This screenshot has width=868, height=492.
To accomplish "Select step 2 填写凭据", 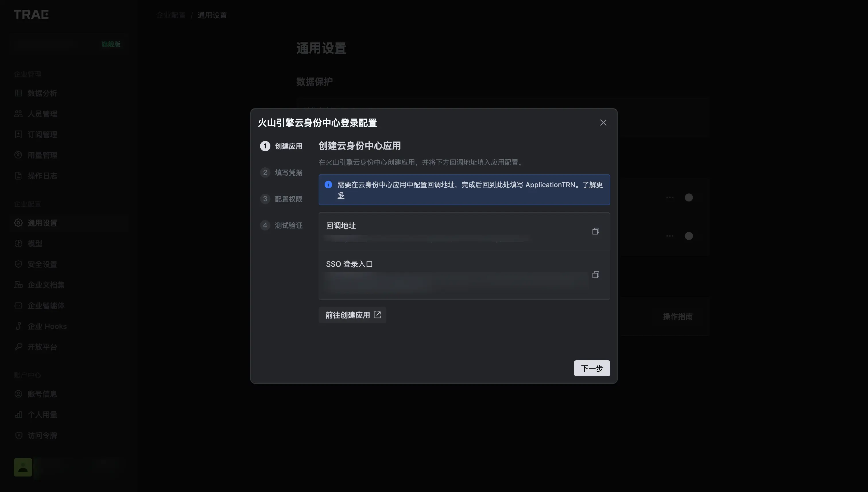I will [x=281, y=173].
